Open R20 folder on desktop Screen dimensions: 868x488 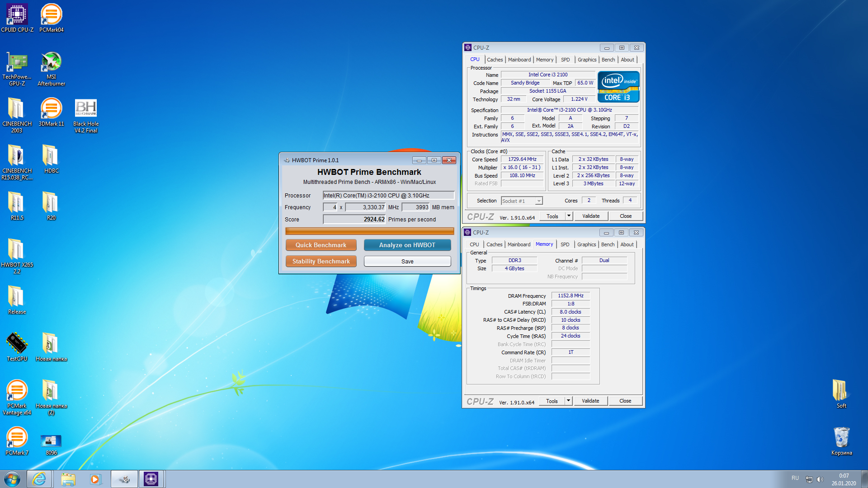pyautogui.click(x=51, y=206)
